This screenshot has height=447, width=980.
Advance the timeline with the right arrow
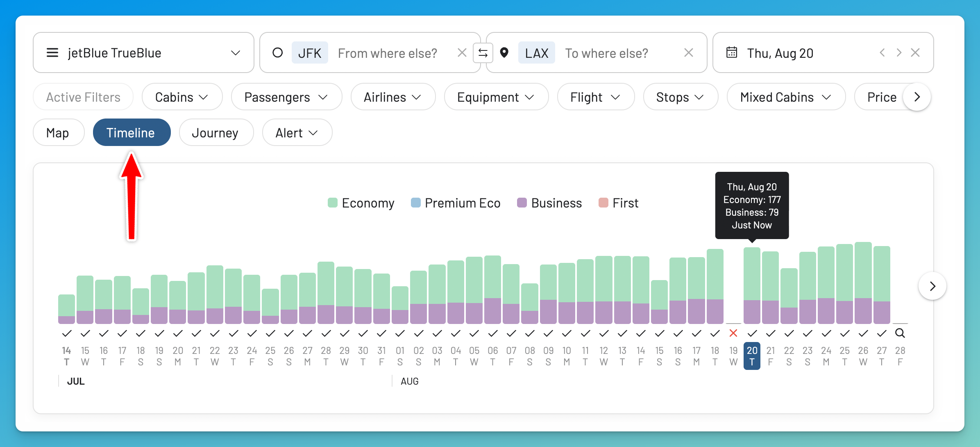click(932, 286)
